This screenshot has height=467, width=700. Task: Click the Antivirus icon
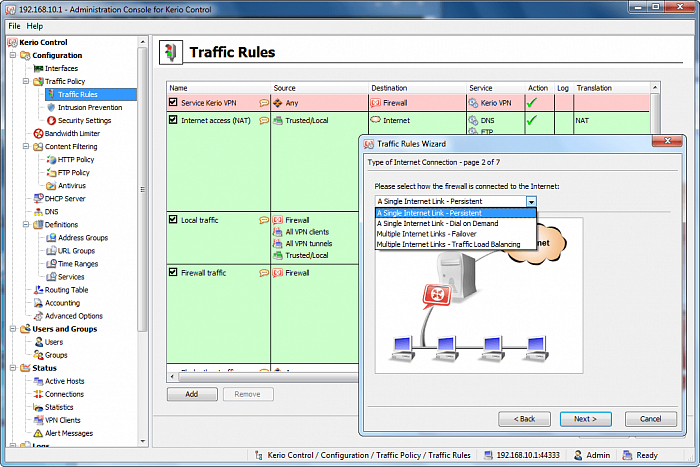point(51,185)
